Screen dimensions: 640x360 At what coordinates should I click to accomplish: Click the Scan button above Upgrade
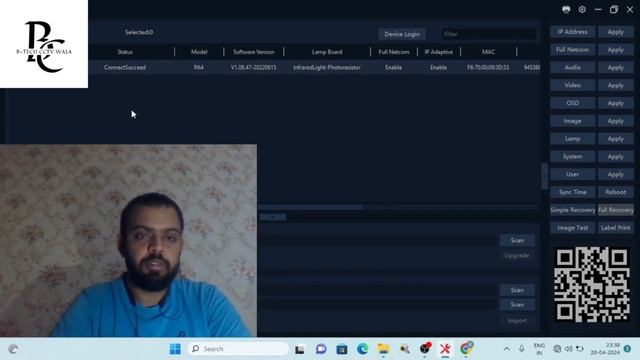pos(517,240)
